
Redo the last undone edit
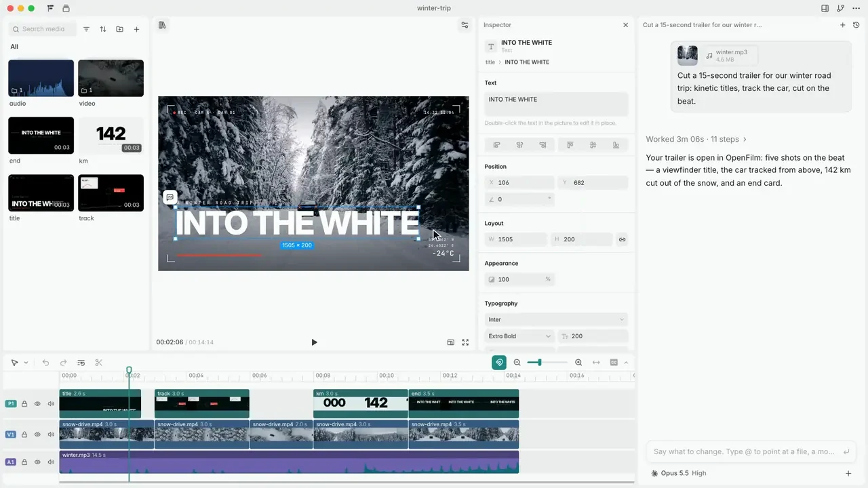pos(63,363)
